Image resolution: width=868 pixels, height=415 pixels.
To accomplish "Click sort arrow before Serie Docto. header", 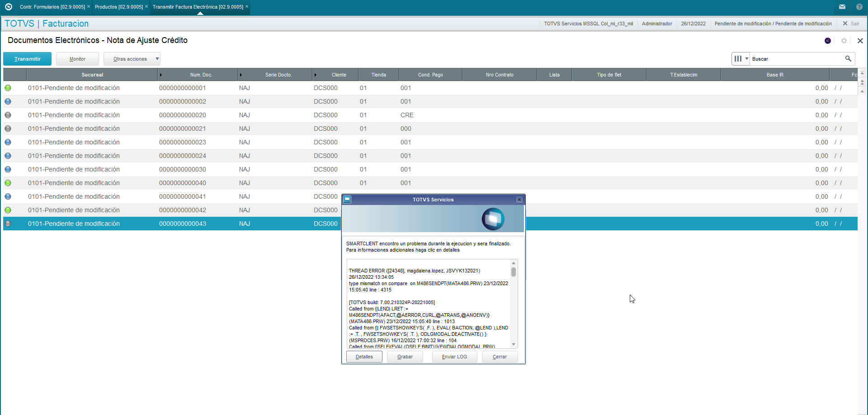I will 241,75.
